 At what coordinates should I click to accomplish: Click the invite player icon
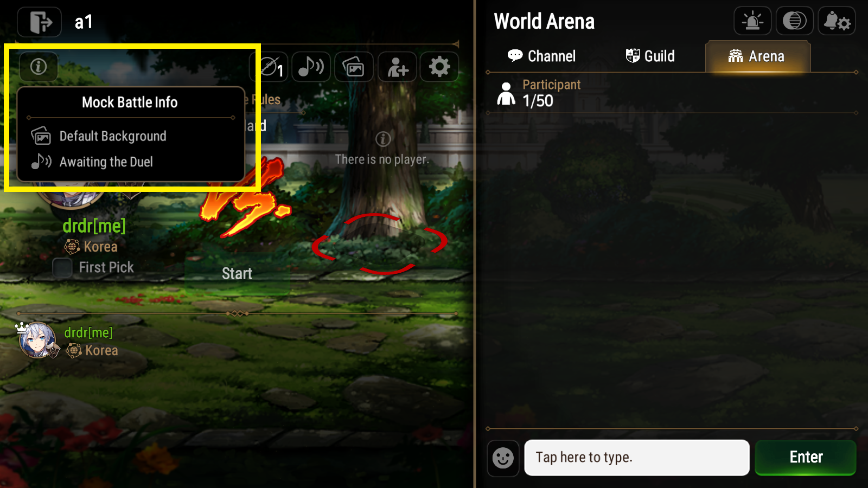pyautogui.click(x=397, y=67)
